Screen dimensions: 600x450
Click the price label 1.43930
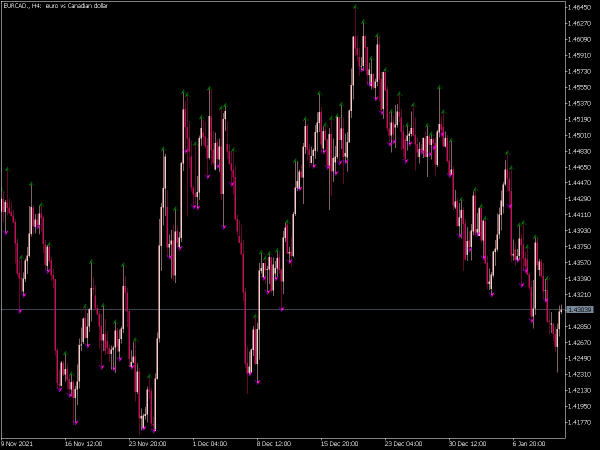click(580, 231)
